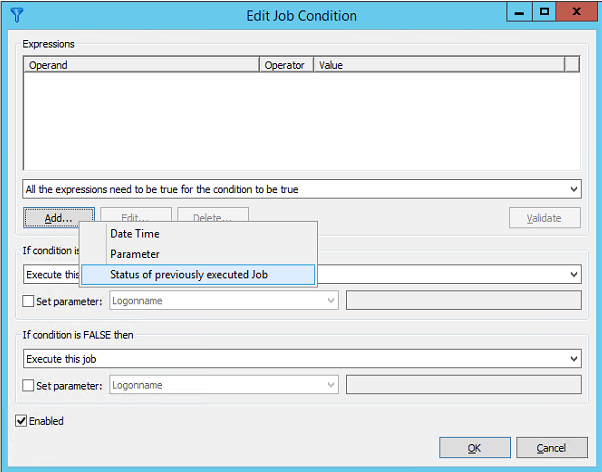The image size is (602, 472).
Task: Sort by the Operand column header
Action: coord(142,65)
